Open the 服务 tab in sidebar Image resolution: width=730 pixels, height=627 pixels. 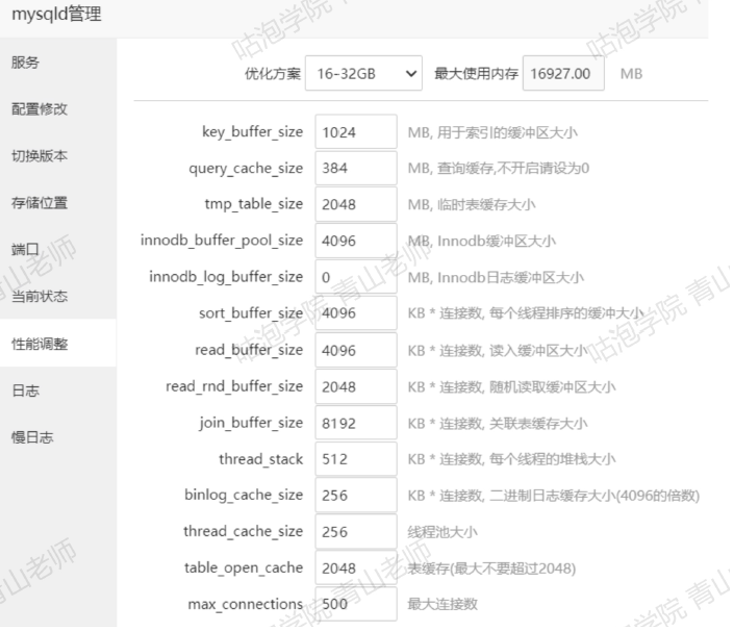[26, 62]
